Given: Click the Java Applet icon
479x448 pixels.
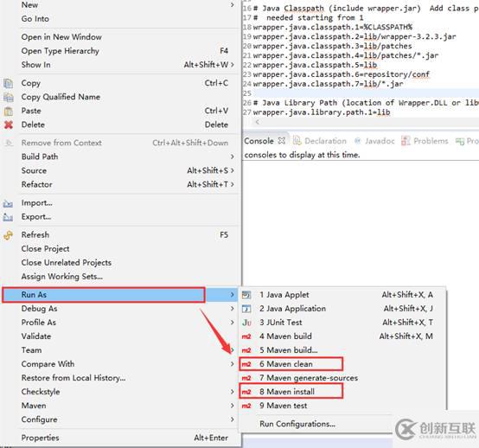Looking at the screenshot, I should point(246,295).
